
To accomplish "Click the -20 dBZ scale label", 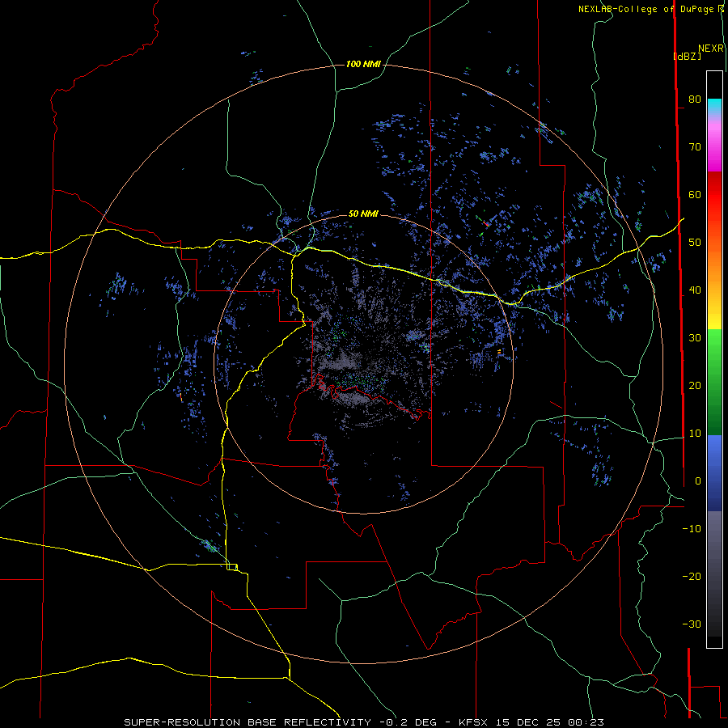I will pos(692,576).
